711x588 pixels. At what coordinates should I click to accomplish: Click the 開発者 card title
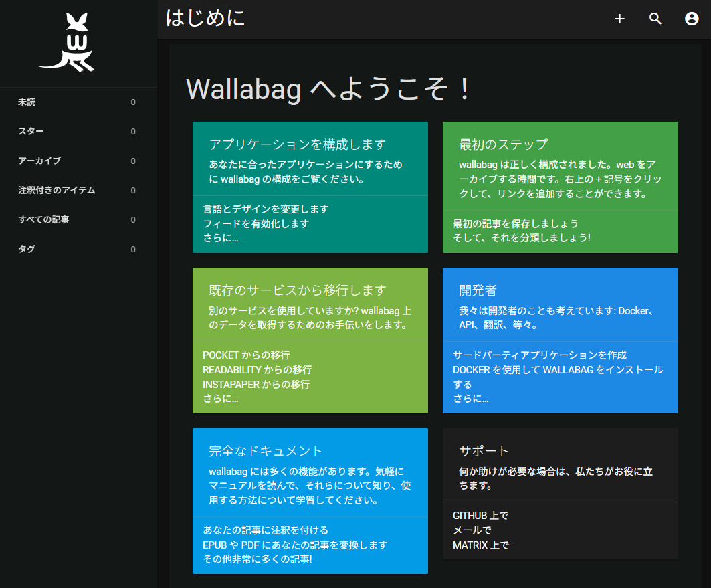click(x=478, y=290)
